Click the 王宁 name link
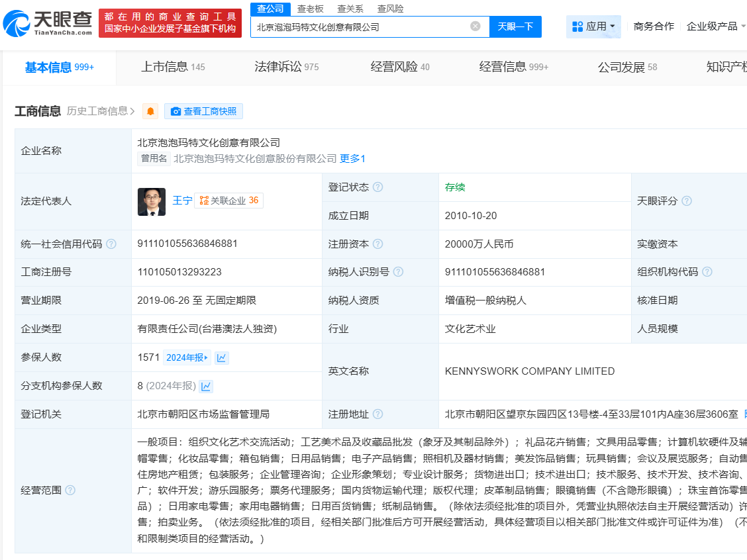The width and height of the screenshot is (747, 560). coord(182,201)
